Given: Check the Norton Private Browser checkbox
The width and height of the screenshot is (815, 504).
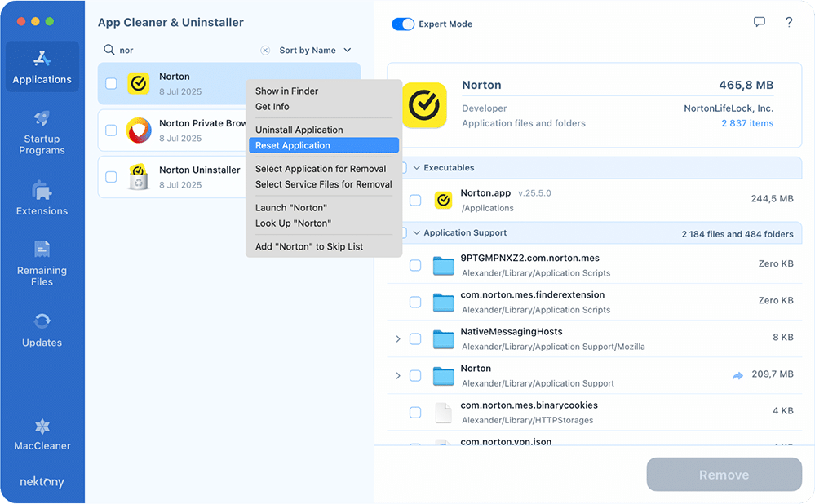Looking at the screenshot, I should click(111, 130).
